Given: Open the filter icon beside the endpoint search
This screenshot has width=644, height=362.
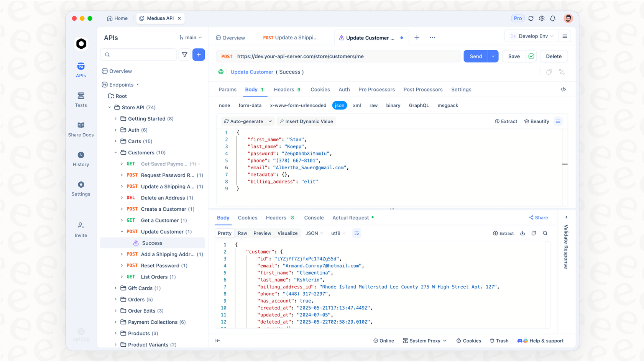Looking at the screenshot, I should (x=184, y=54).
